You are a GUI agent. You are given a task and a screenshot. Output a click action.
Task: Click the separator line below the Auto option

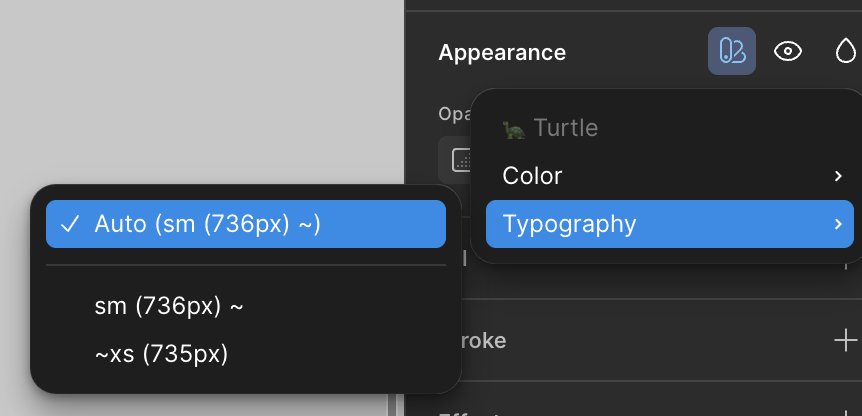[246, 265]
